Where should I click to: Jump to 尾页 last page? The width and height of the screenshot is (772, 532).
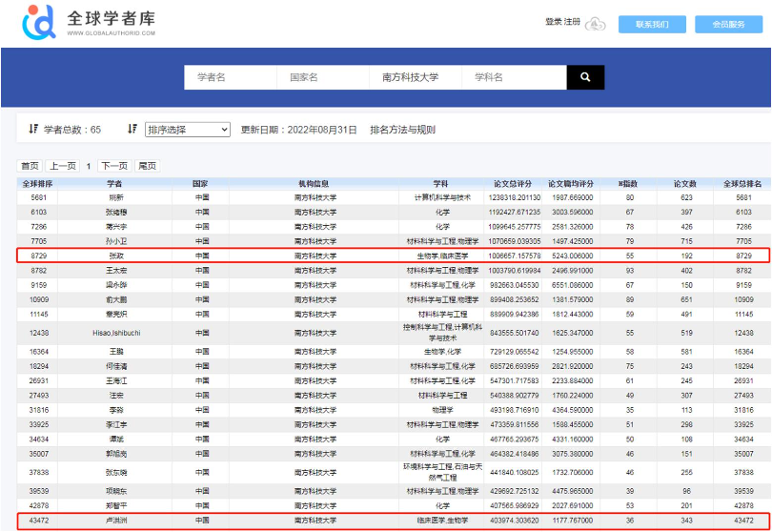click(x=147, y=166)
